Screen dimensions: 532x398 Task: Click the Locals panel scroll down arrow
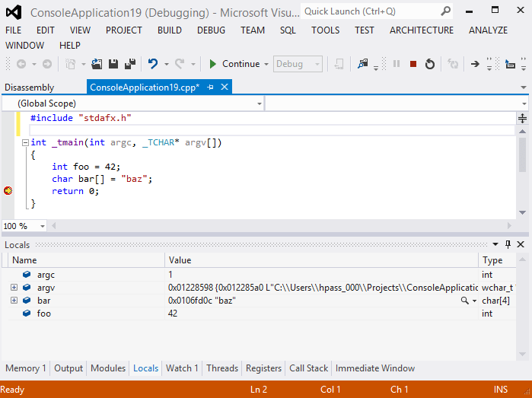[523, 354]
